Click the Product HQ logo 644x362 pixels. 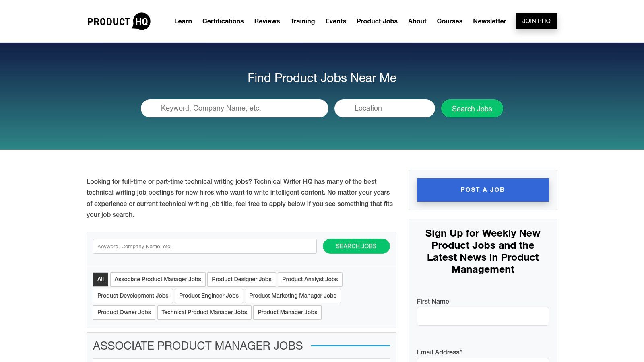coord(118,21)
